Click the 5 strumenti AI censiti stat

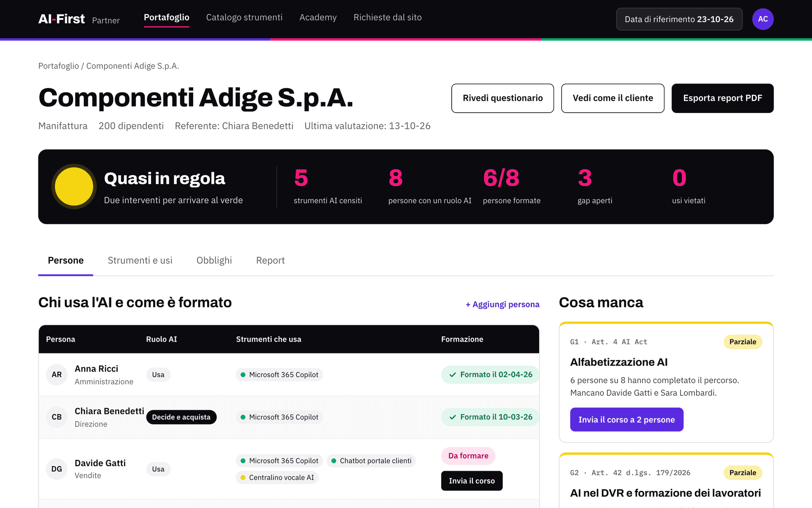[328, 186]
